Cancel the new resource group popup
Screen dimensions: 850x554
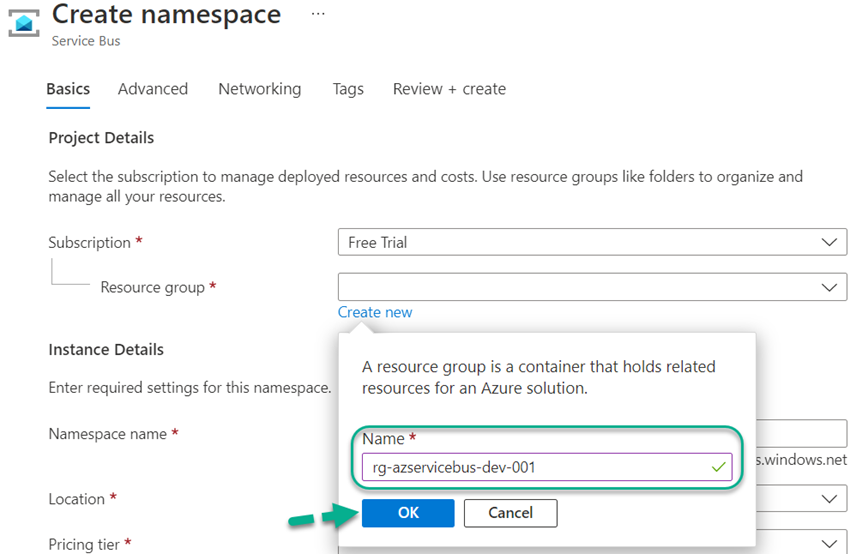point(511,513)
